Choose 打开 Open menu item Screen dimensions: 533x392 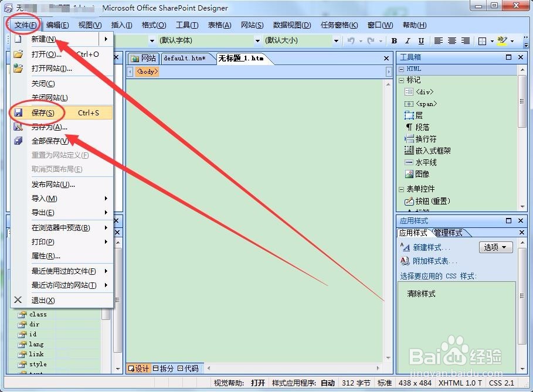62,54
